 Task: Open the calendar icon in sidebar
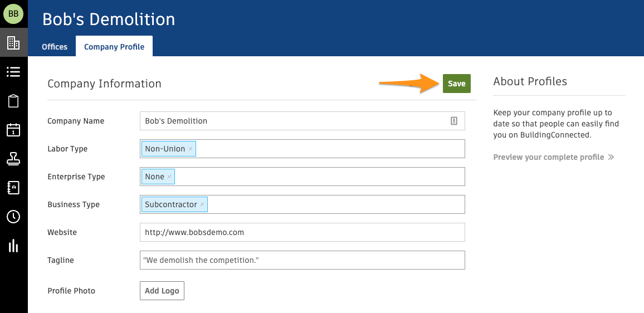coord(13,130)
